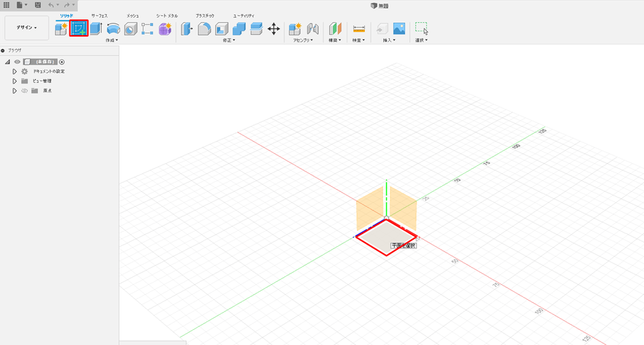Select the Extrude tool
Image resolution: width=644 pixels, height=345 pixels.
coord(96,29)
